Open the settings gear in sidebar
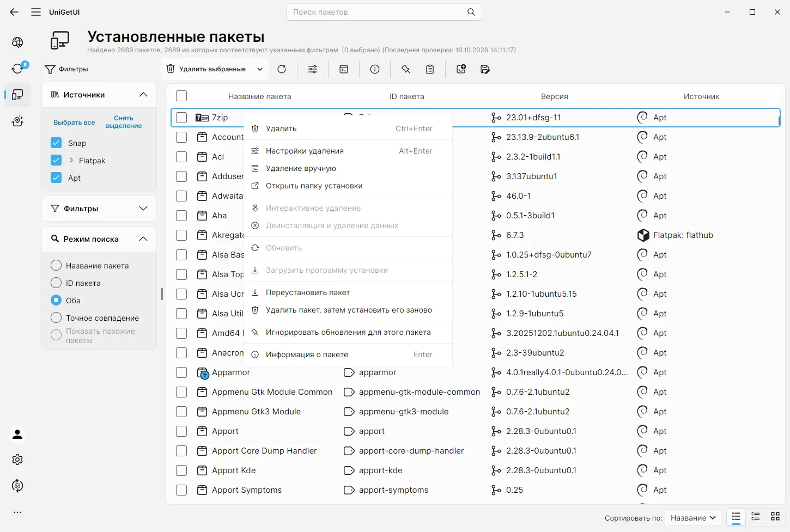The image size is (790, 532). tap(17, 460)
